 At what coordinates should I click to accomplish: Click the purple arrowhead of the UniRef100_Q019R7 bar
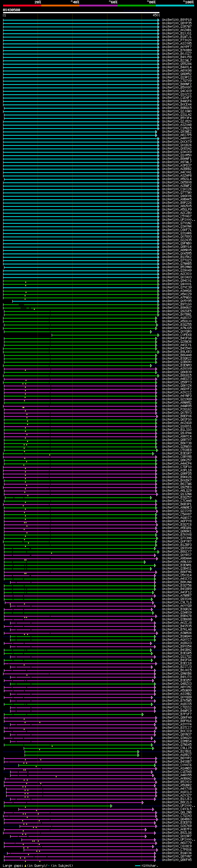pyautogui.click(x=146, y=836)
